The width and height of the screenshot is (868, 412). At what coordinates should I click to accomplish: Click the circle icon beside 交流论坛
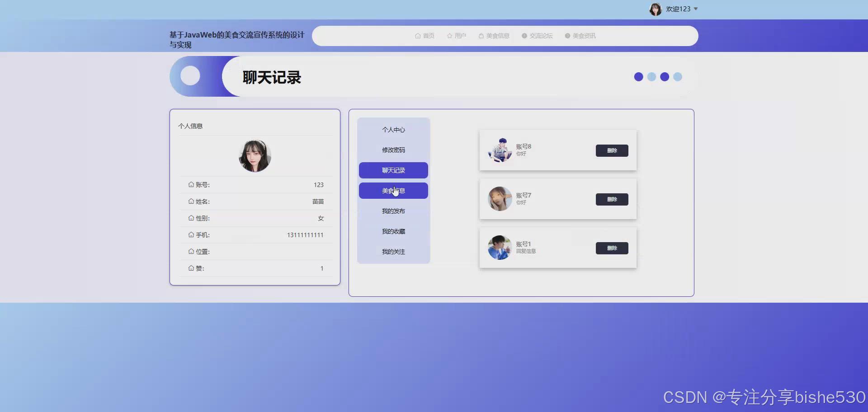[x=524, y=36]
